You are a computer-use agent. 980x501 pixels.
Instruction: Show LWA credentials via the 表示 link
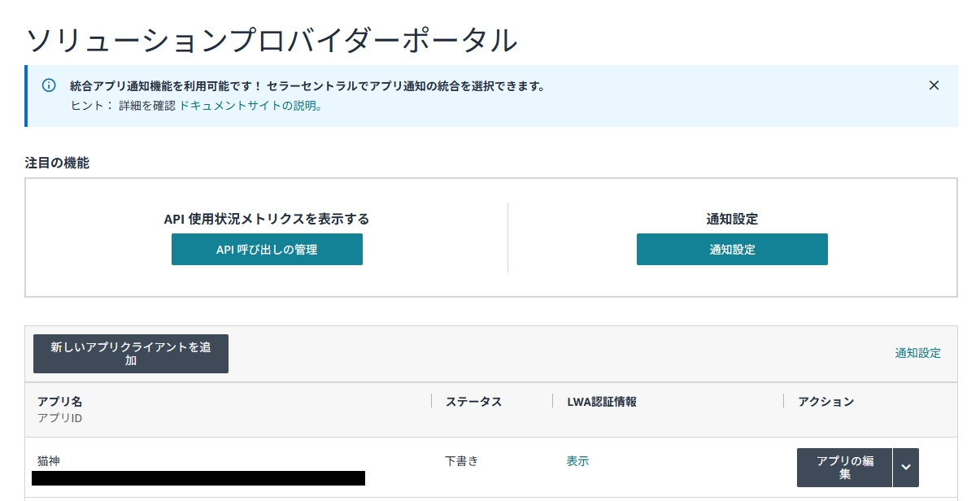point(577,460)
